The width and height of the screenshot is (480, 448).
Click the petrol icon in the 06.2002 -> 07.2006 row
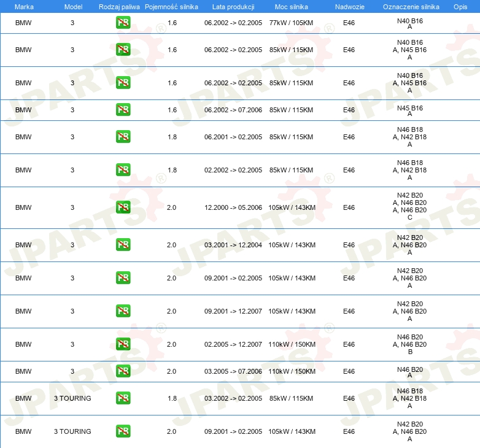(x=123, y=110)
